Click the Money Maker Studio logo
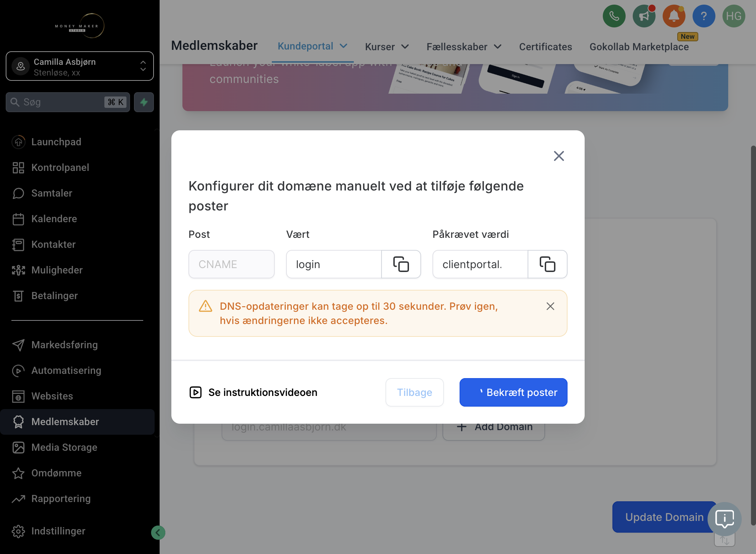The width and height of the screenshot is (756, 554). (x=80, y=26)
